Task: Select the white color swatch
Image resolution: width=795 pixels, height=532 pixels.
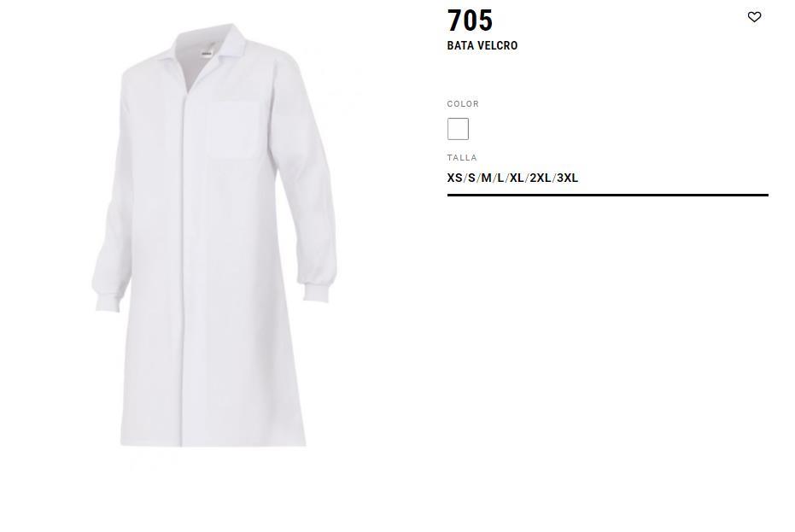Action: tap(458, 129)
